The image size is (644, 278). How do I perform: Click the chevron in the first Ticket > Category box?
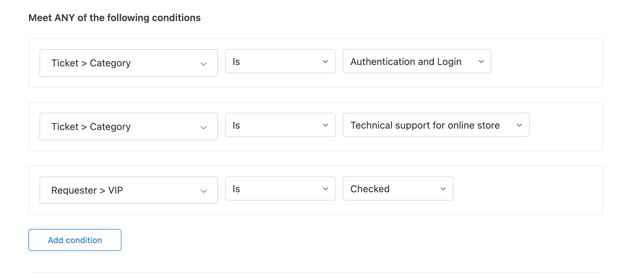point(204,64)
